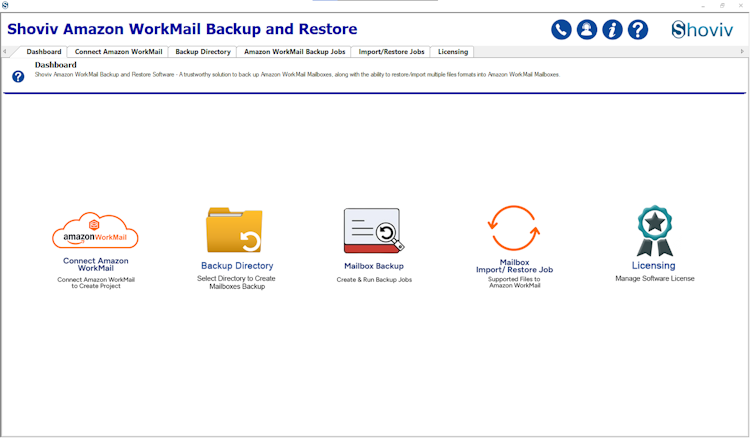Click the help icon beside Dashboard description
The width and height of the screenshot is (750, 438).
[x=18, y=77]
